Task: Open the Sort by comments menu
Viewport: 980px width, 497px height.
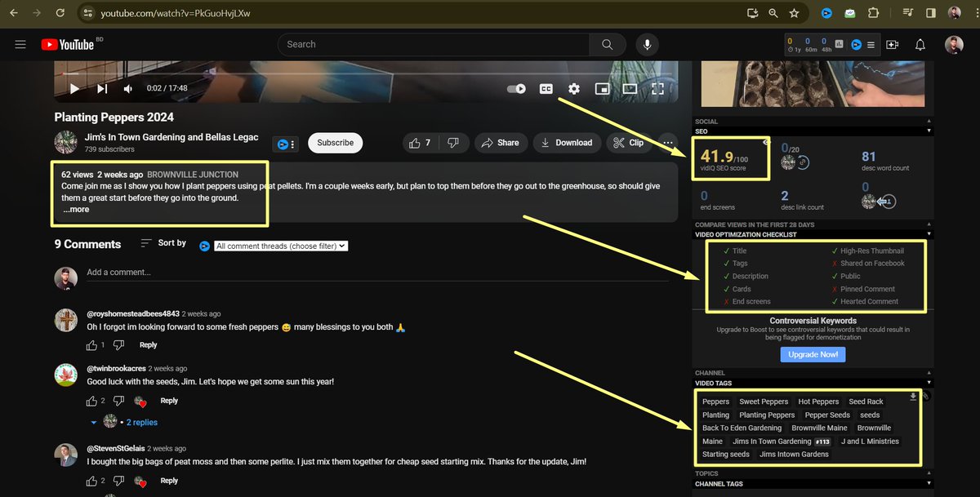Action: (x=163, y=243)
